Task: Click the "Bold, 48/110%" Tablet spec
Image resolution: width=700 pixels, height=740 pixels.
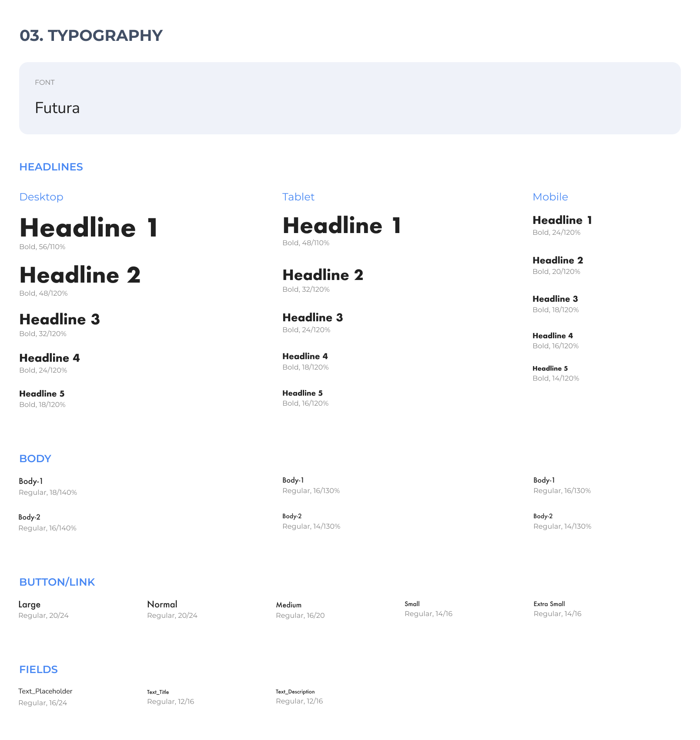Action: tap(305, 243)
